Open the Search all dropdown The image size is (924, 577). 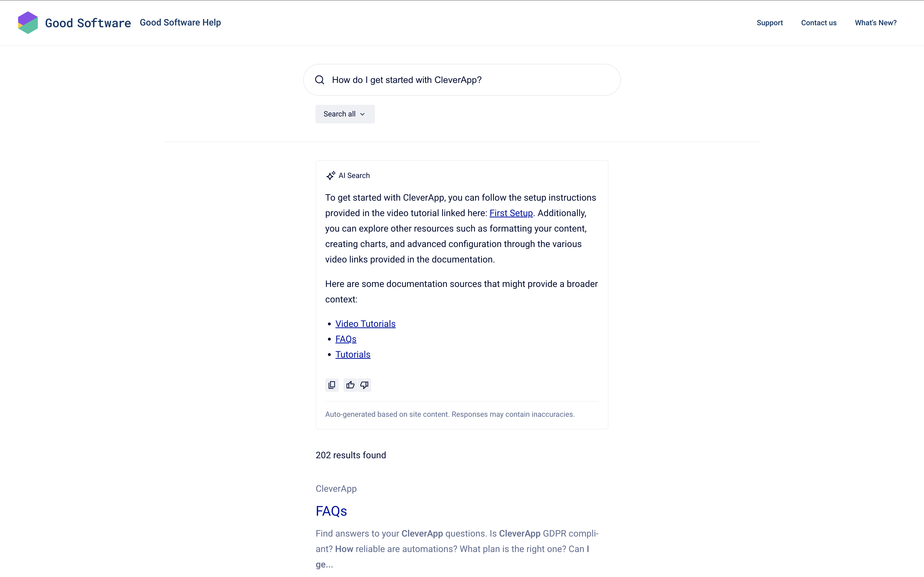tap(344, 114)
